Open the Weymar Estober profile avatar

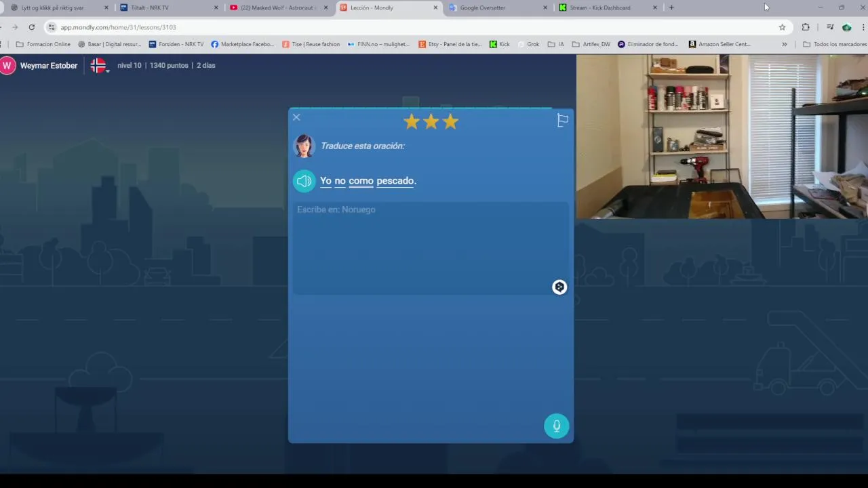coord(7,66)
